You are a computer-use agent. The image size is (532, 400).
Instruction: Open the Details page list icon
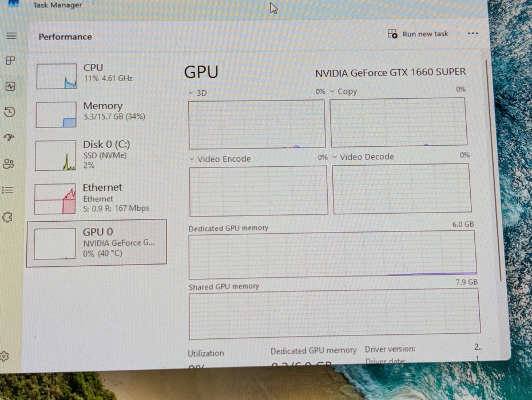point(8,190)
